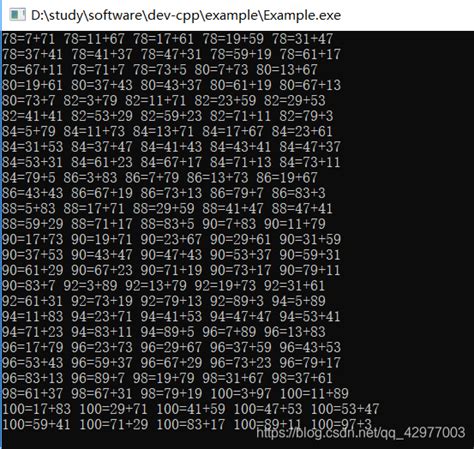Click the 86=43+43 output entry
The width and height of the screenshot is (474, 449).
click(x=32, y=193)
